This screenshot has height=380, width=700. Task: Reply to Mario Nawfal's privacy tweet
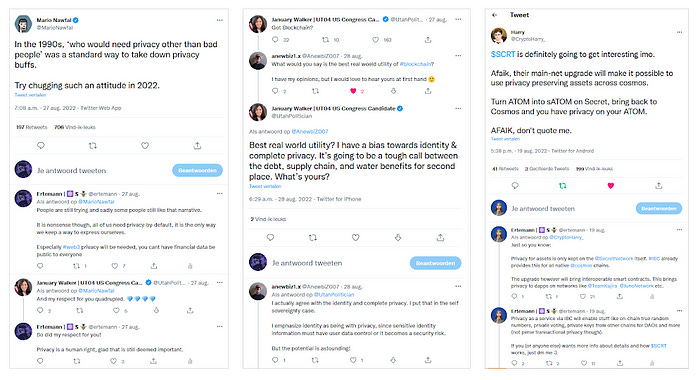[x=41, y=146]
